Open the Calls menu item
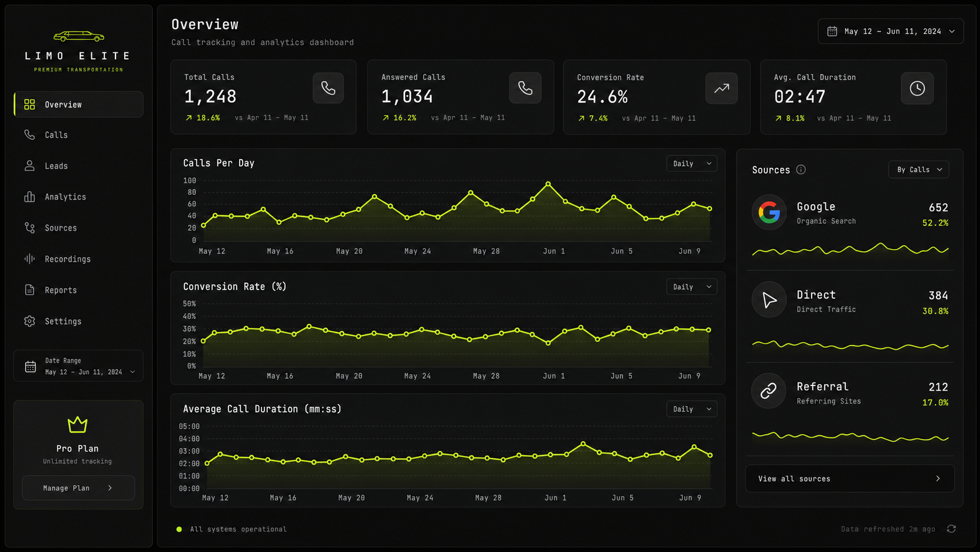The image size is (980, 552). click(79, 135)
